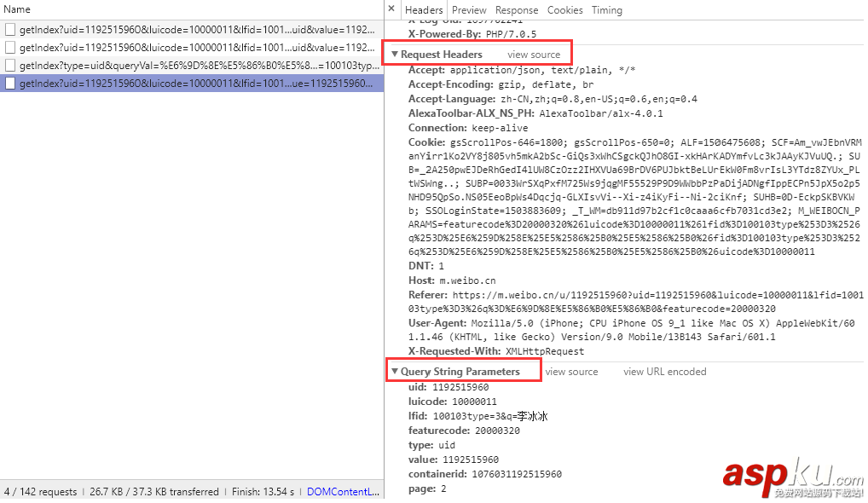Select the featurecode: 20000320 parameter
This screenshot has width=868, height=503.
pyautogui.click(x=464, y=430)
